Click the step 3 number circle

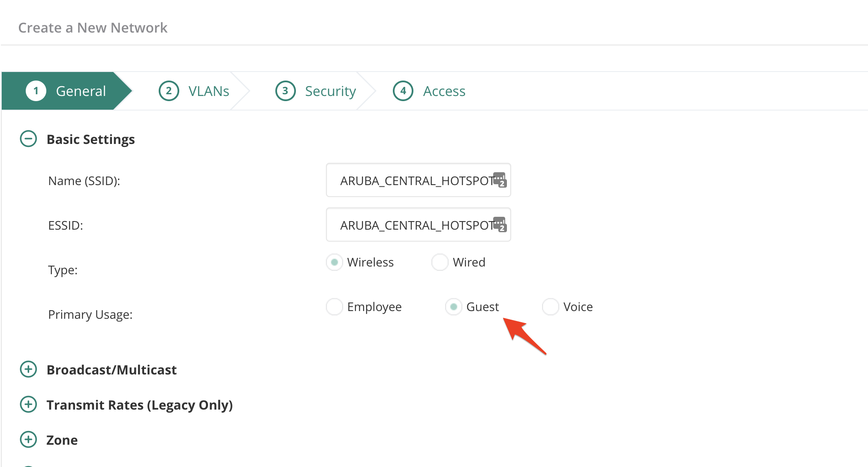pyautogui.click(x=286, y=91)
